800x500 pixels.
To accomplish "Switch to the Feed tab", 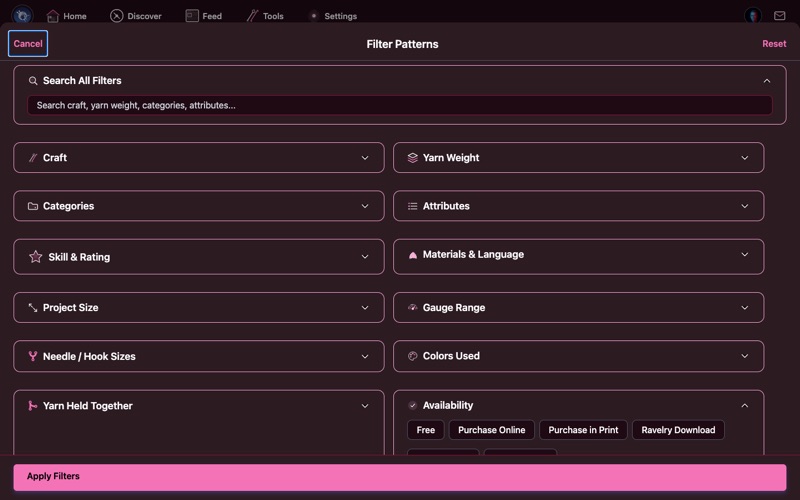I will point(204,16).
